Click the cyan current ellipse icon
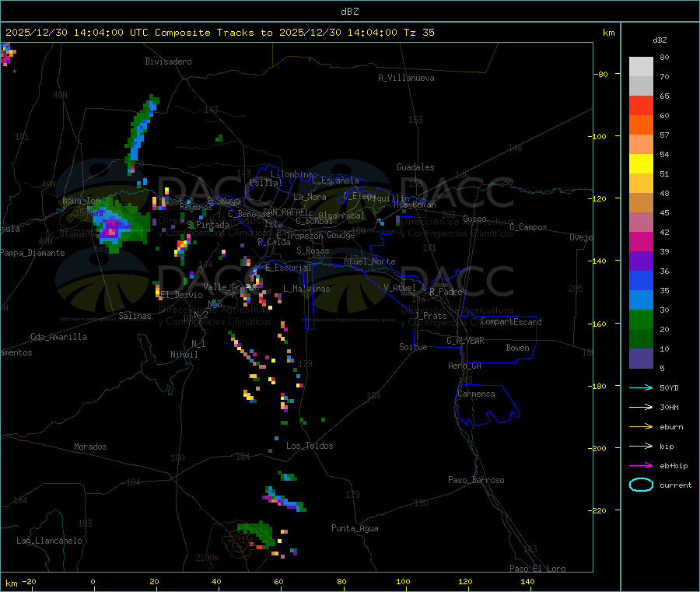The height and width of the screenshot is (592, 700). (x=641, y=485)
